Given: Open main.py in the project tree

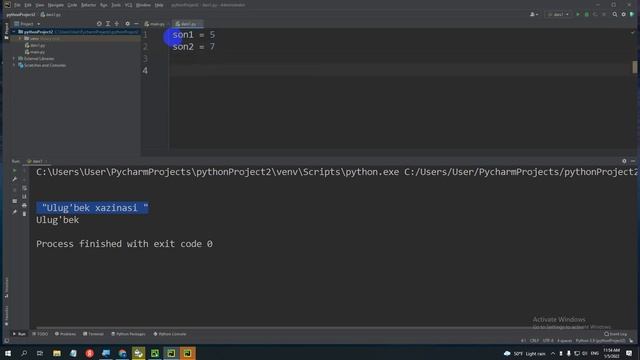Looking at the screenshot, I should [35, 52].
